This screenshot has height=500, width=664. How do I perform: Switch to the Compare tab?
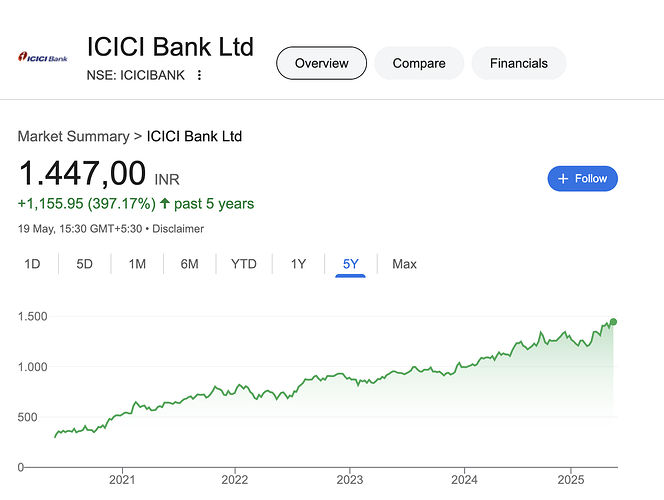[419, 63]
